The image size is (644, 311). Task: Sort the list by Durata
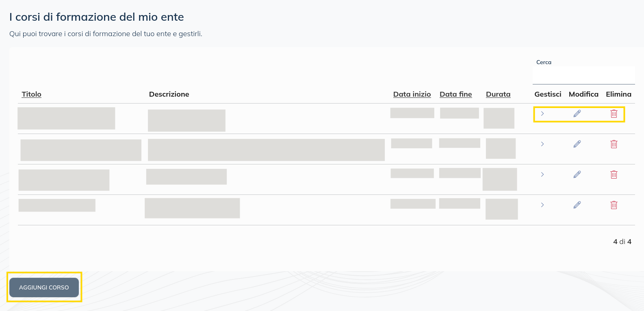[x=498, y=94]
